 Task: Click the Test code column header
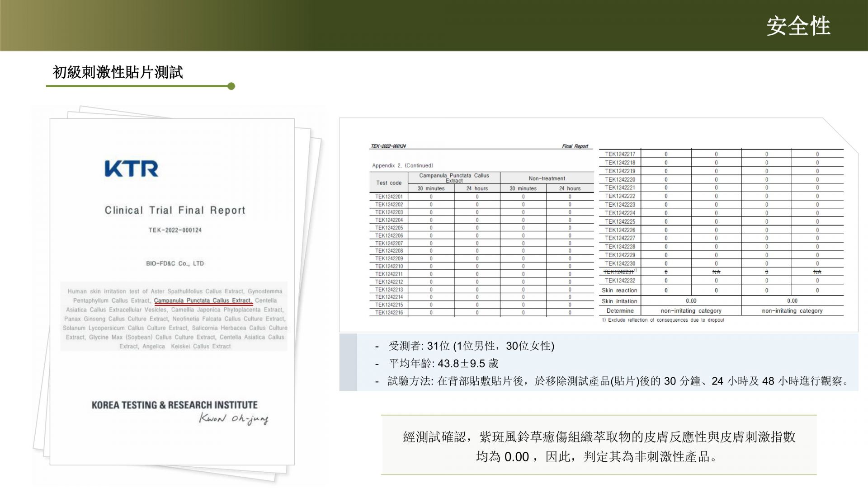click(389, 183)
